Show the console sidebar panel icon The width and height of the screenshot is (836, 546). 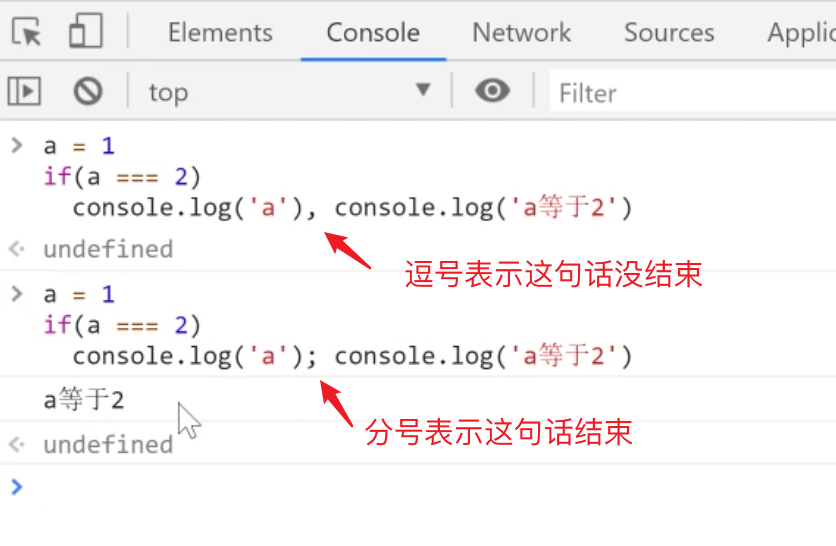(x=24, y=91)
